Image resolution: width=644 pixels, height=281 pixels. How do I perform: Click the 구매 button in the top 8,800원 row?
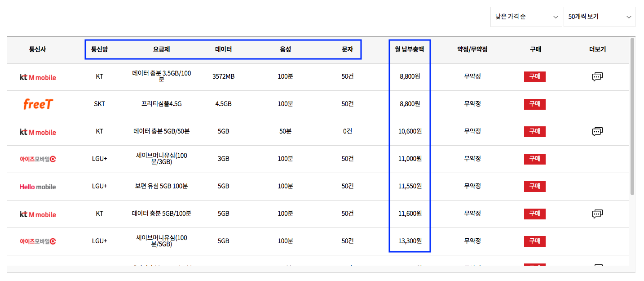click(x=534, y=76)
